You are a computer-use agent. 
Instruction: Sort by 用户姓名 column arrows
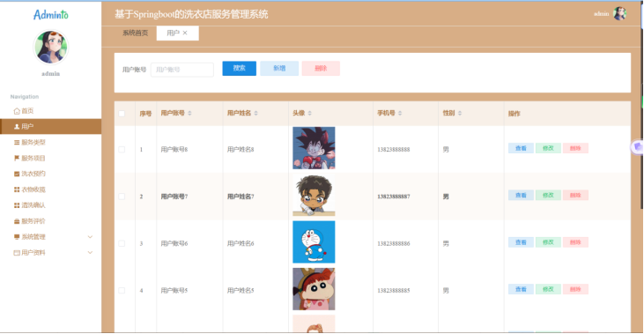coord(255,113)
